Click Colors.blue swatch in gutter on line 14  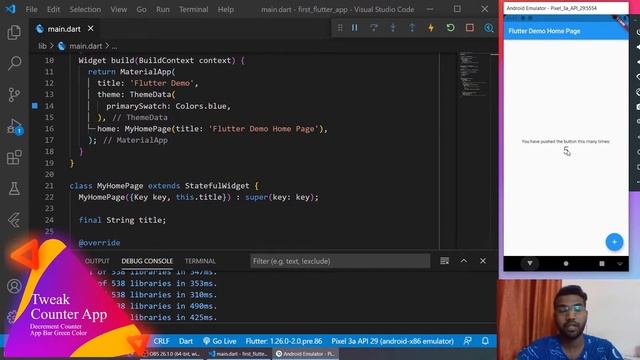tap(35, 106)
